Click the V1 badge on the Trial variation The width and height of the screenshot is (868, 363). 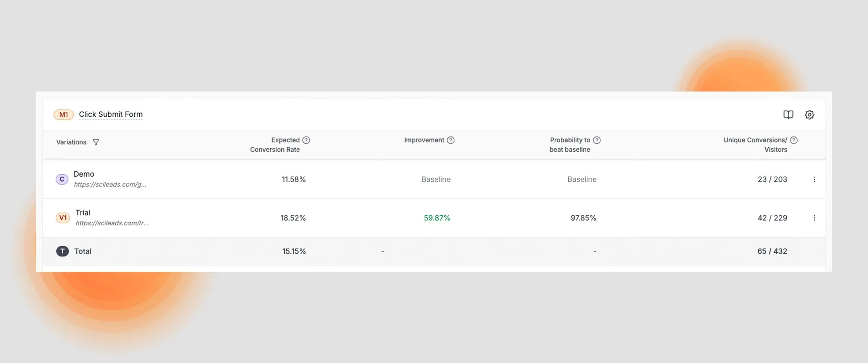(63, 218)
